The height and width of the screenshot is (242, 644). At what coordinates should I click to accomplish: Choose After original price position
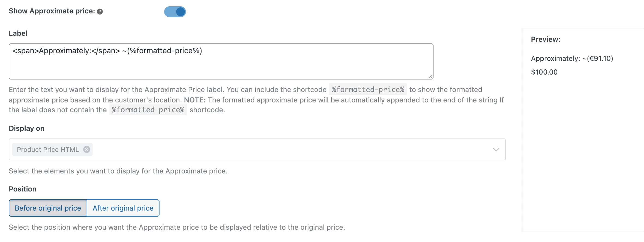pyautogui.click(x=123, y=208)
